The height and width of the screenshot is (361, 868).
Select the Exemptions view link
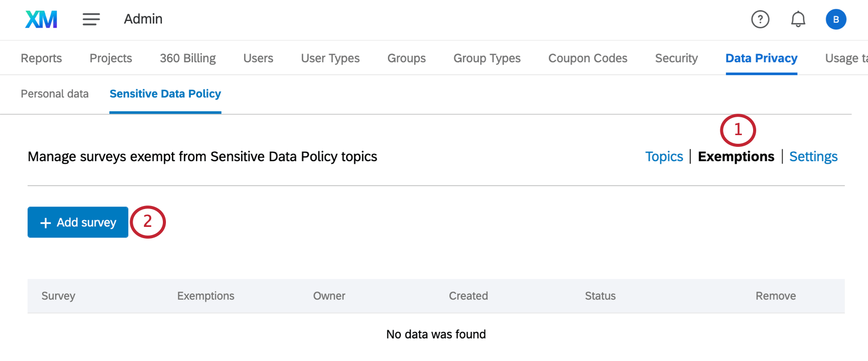[736, 157]
